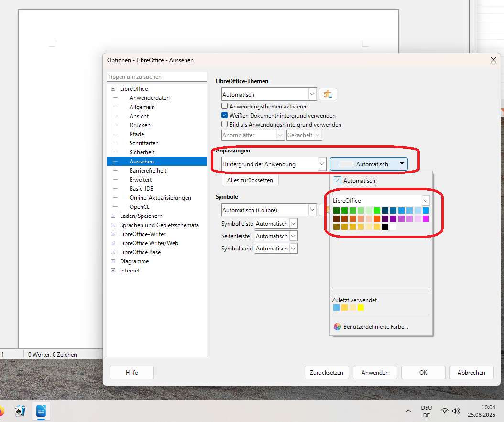Select Schriftarten in the options tree
504x422 pixels.
[144, 143]
